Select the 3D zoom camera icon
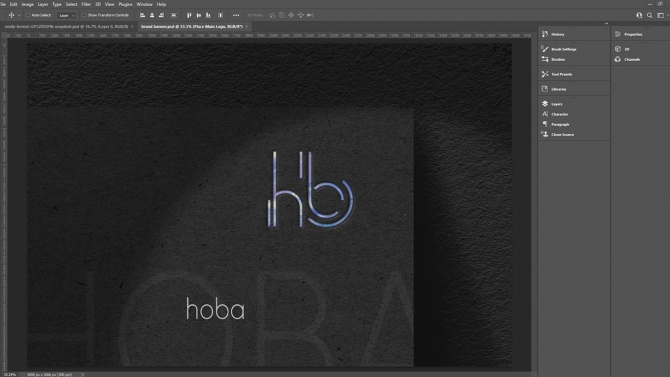 point(310,15)
